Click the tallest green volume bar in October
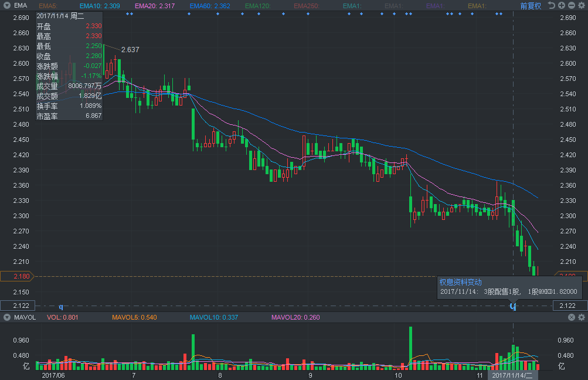The width and height of the screenshot is (588, 380). 410,348
